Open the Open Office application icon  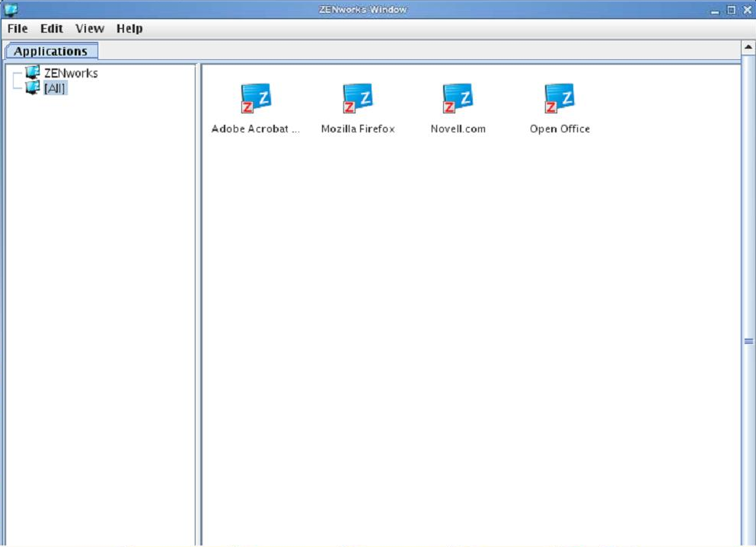click(x=560, y=97)
